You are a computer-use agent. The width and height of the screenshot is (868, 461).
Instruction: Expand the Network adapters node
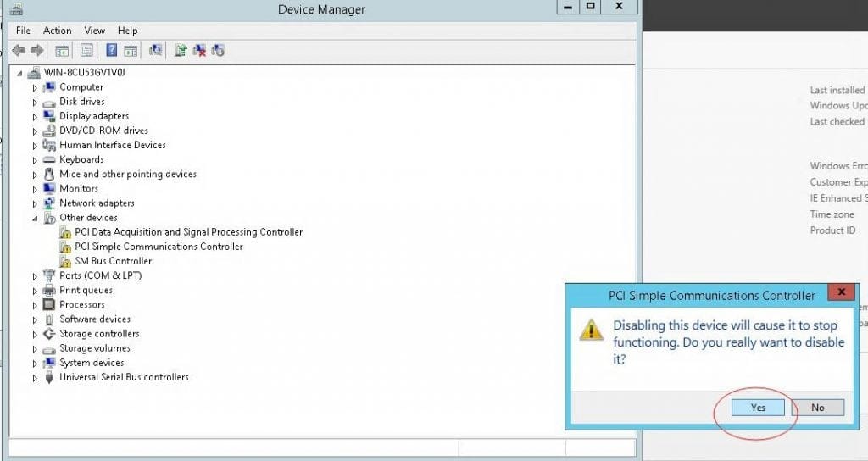35,203
